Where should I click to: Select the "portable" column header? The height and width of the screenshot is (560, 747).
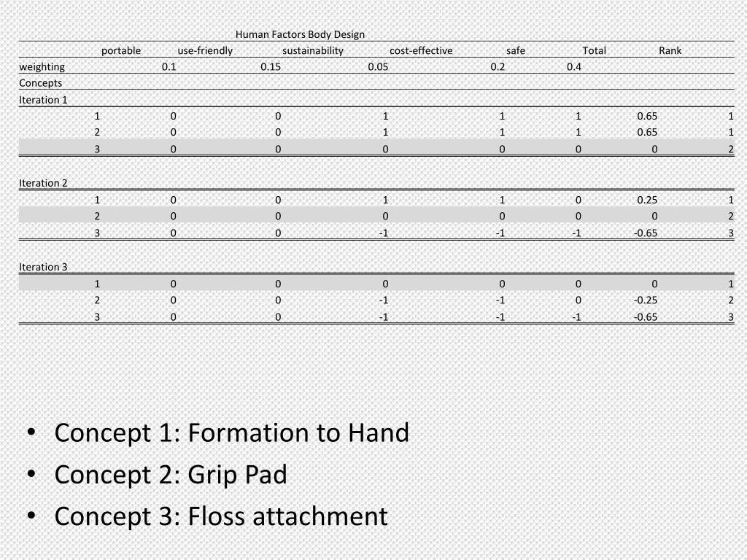pyautogui.click(x=121, y=50)
